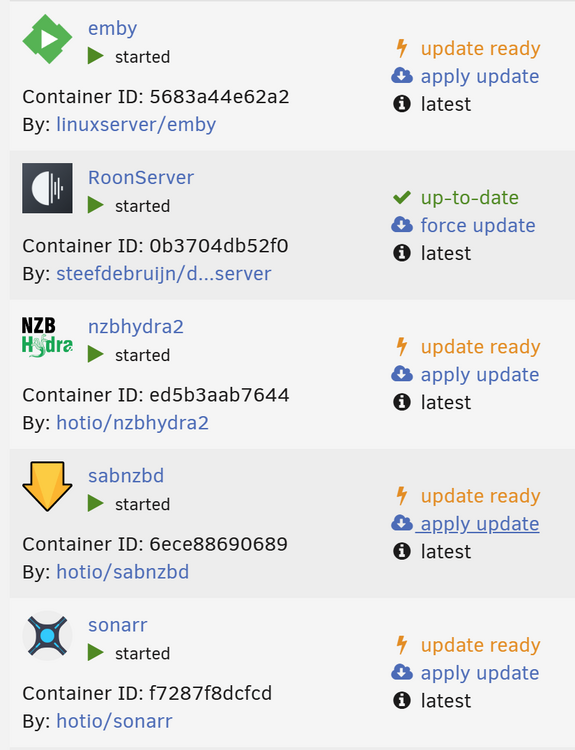Screen dimensions: 575x750
Task: Open the linuxserver/emby repository link
Action: [136, 125]
